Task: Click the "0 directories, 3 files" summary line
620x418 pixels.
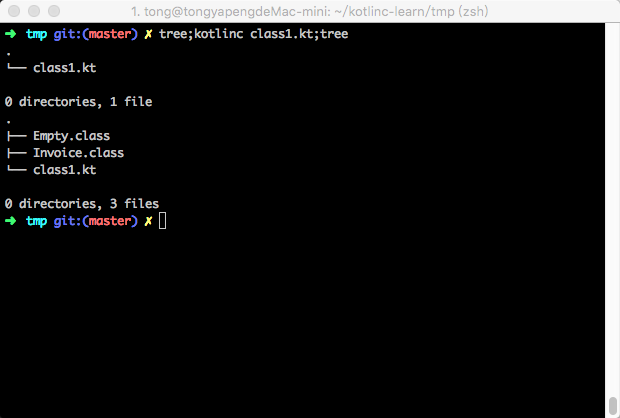Action: coord(82,204)
